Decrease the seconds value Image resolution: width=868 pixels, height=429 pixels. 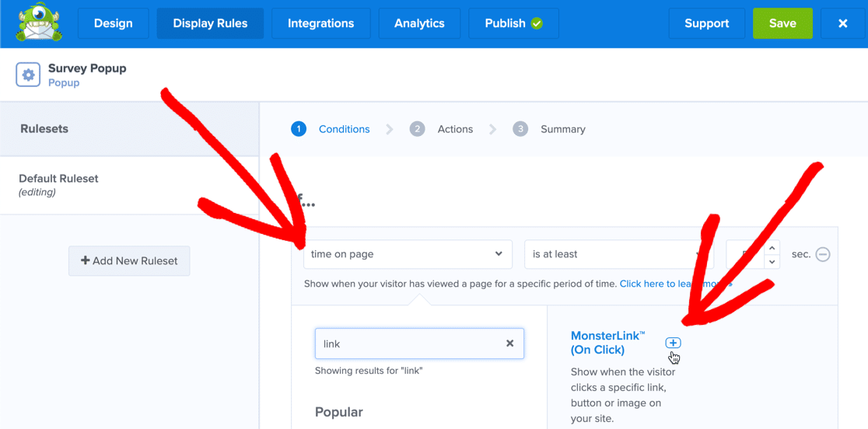[x=773, y=261]
